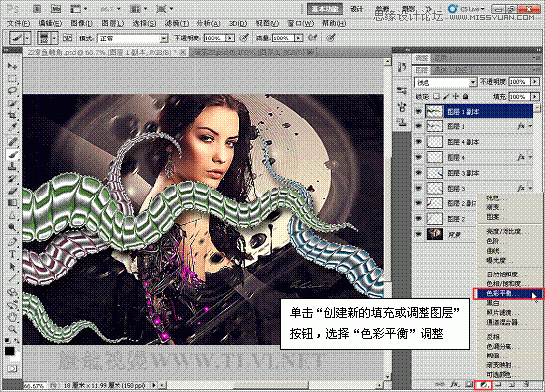Select the Rectangular Marquee tool
545x392 pixels.
[x=12, y=79]
